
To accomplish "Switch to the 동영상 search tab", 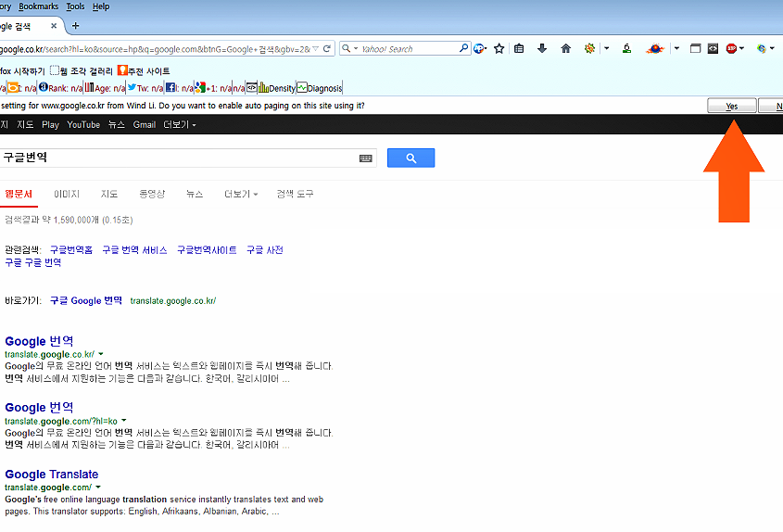I will click(x=152, y=194).
